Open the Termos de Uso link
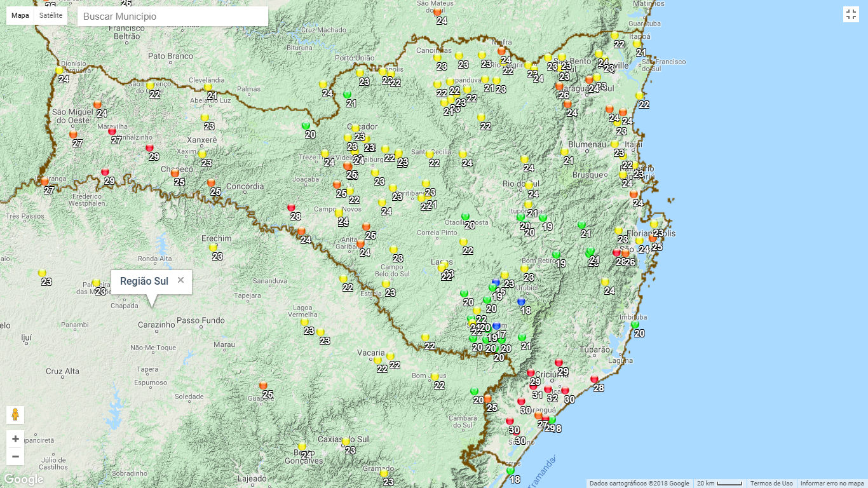Image resolution: width=868 pixels, height=488 pixels. click(x=771, y=484)
